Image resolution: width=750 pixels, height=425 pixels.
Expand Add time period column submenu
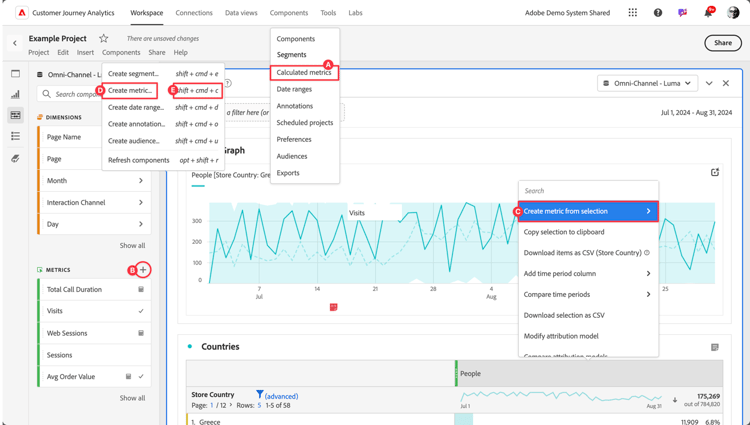(648, 273)
